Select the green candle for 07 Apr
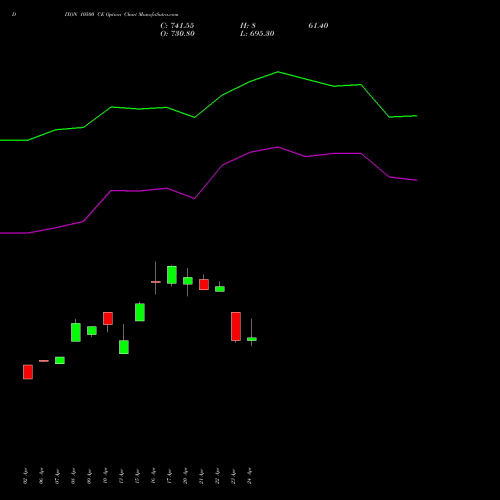The width and height of the screenshot is (500, 500). click(60, 360)
